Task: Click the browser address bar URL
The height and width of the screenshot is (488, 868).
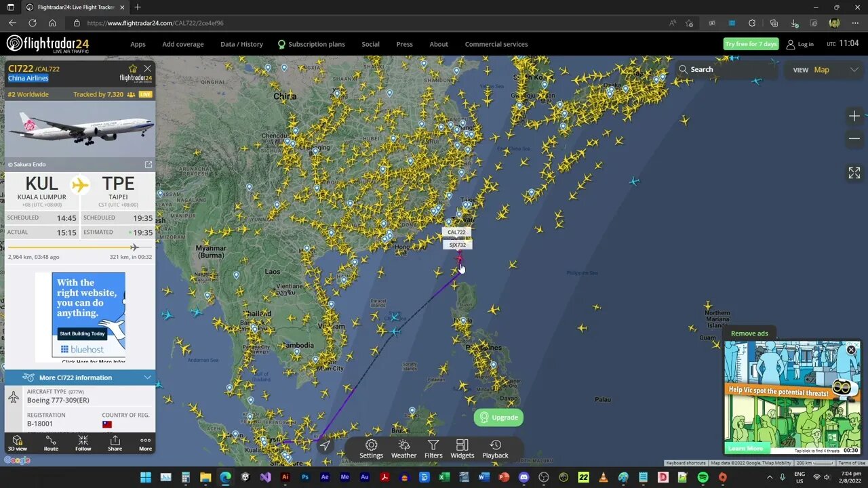Action: click(155, 23)
